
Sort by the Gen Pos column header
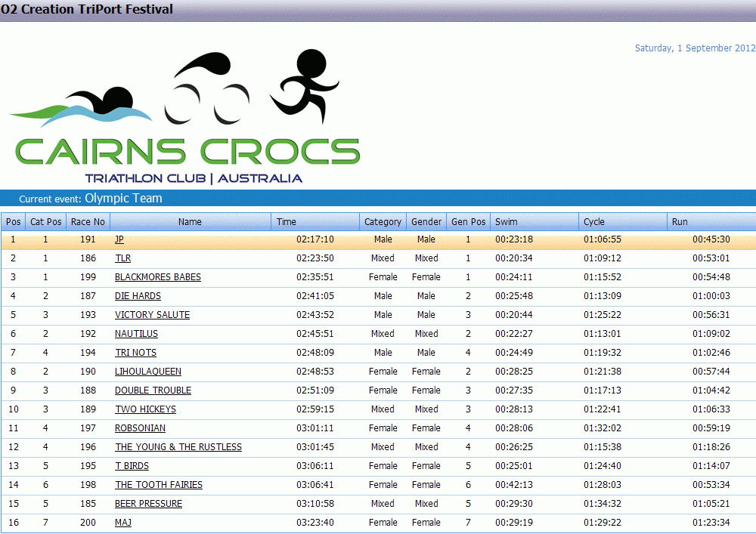click(468, 221)
